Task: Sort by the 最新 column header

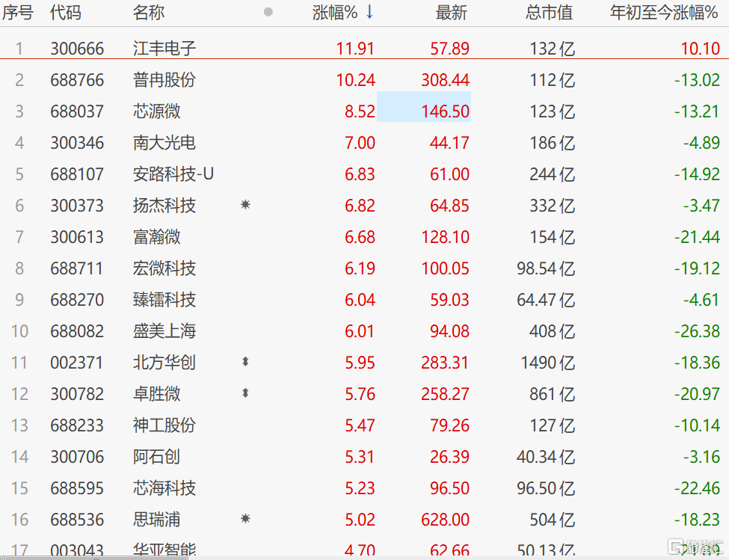Action: (452, 13)
